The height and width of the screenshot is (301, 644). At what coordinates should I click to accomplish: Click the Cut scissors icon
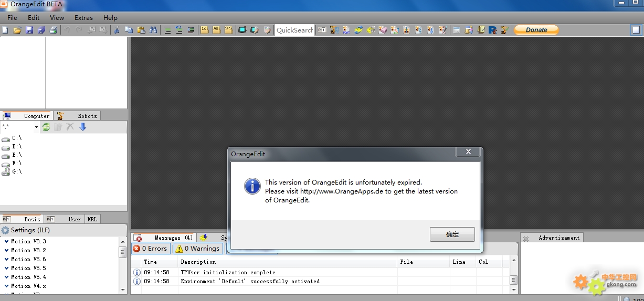coord(117,30)
